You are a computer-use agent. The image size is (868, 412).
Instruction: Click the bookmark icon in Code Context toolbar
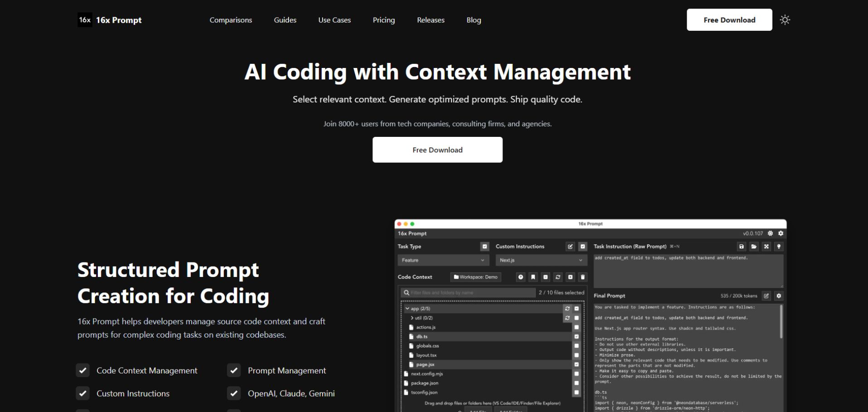click(533, 277)
